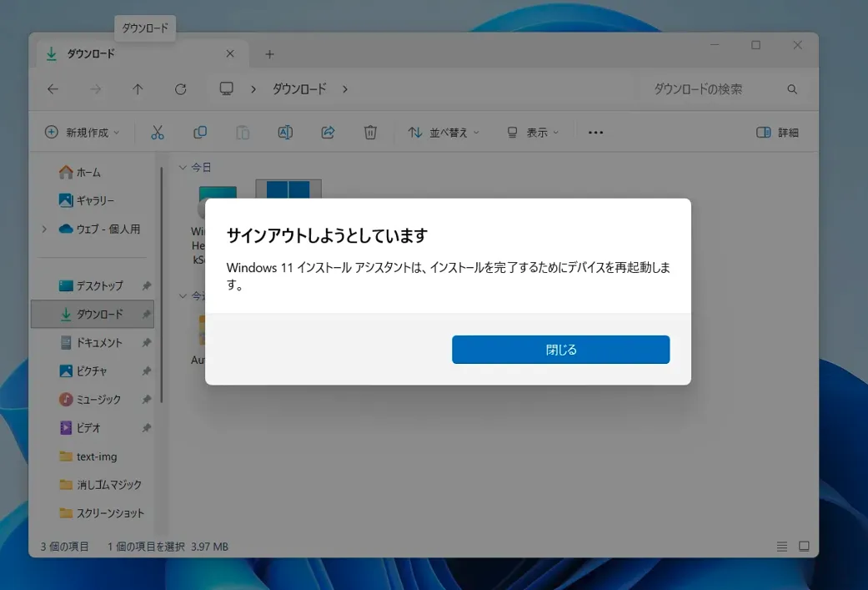Click the delete trash can icon

tap(370, 133)
